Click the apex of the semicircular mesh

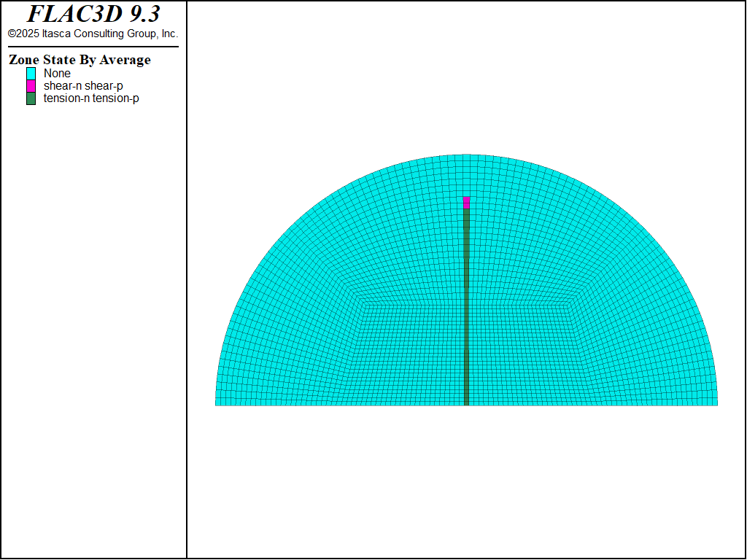tap(466, 156)
